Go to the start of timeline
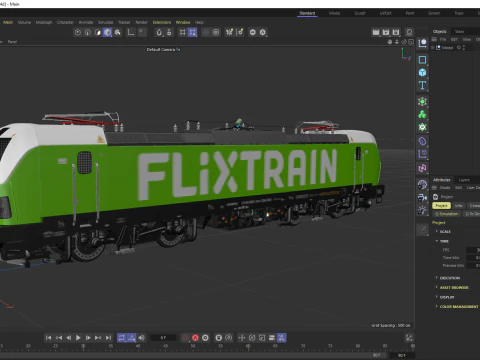480x360 pixels. click(x=48, y=338)
